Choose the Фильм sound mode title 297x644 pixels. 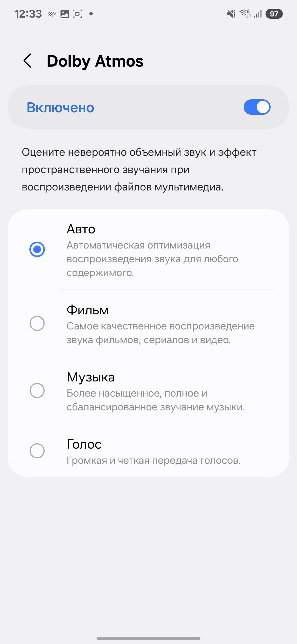pyautogui.click(x=88, y=310)
